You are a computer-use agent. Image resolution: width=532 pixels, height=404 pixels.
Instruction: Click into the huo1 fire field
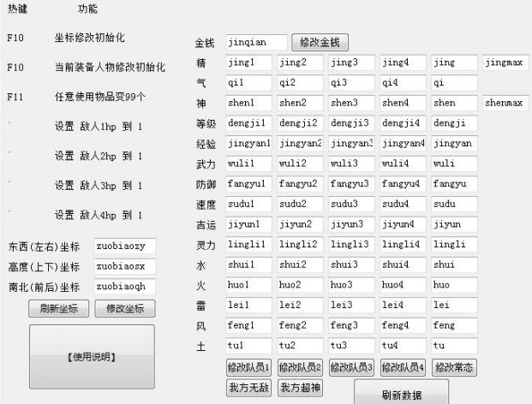point(248,285)
